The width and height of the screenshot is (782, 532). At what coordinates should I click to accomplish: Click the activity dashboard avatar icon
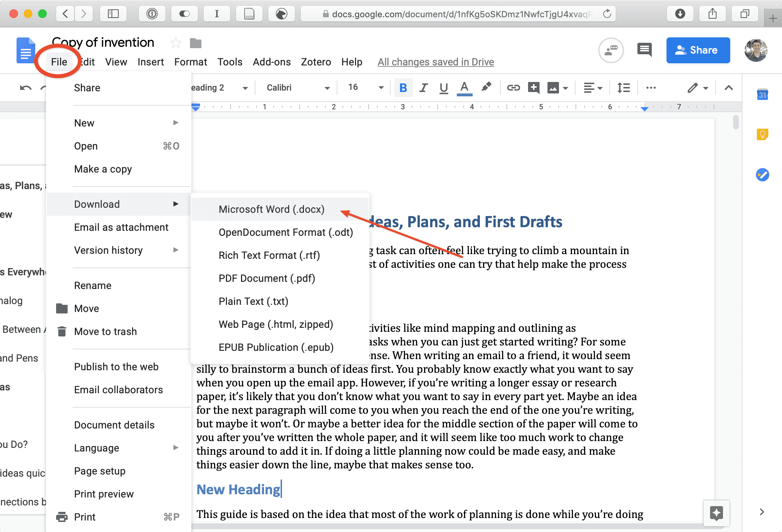tap(611, 50)
